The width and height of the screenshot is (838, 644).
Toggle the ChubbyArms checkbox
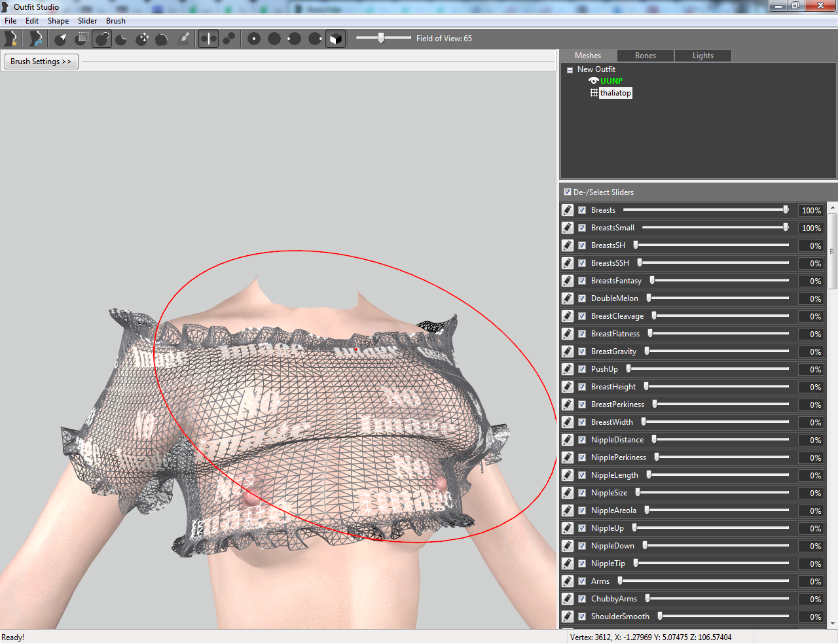point(582,599)
